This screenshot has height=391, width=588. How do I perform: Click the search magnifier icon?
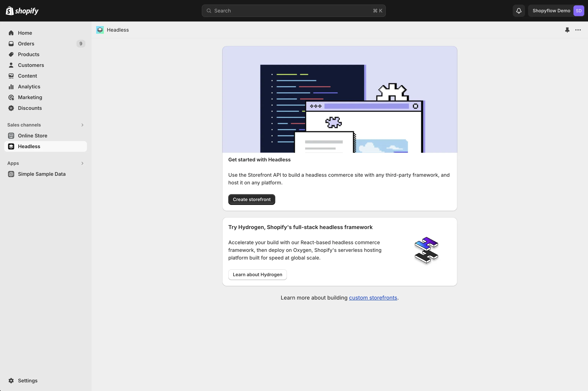point(209,11)
